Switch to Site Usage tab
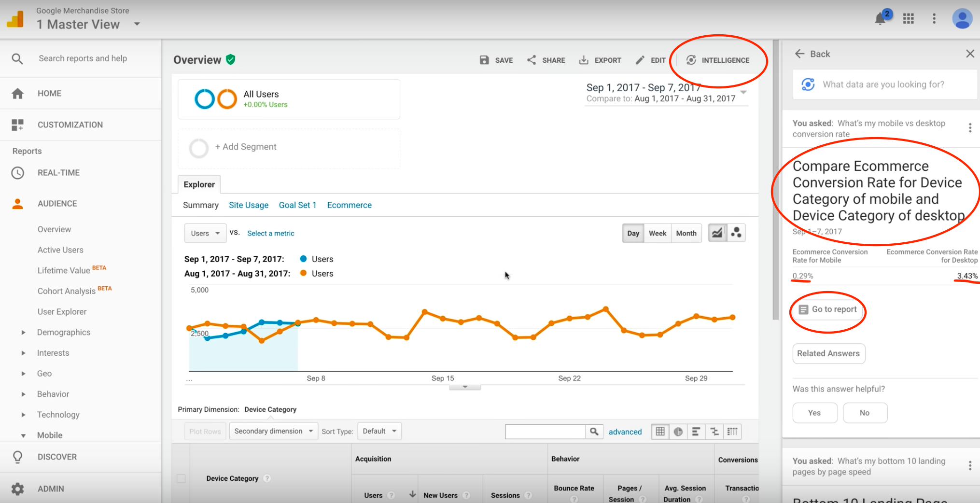The width and height of the screenshot is (980, 503). pos(249,205)
